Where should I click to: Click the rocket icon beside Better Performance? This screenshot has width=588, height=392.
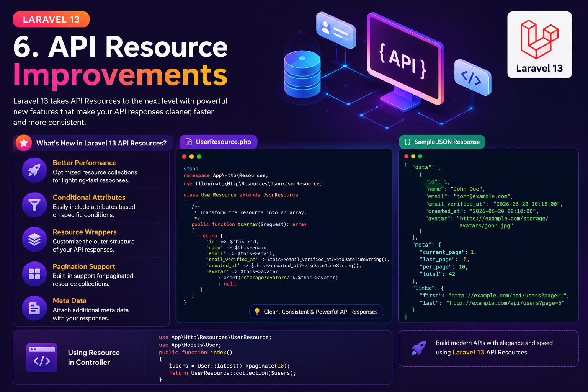point(34,170)
